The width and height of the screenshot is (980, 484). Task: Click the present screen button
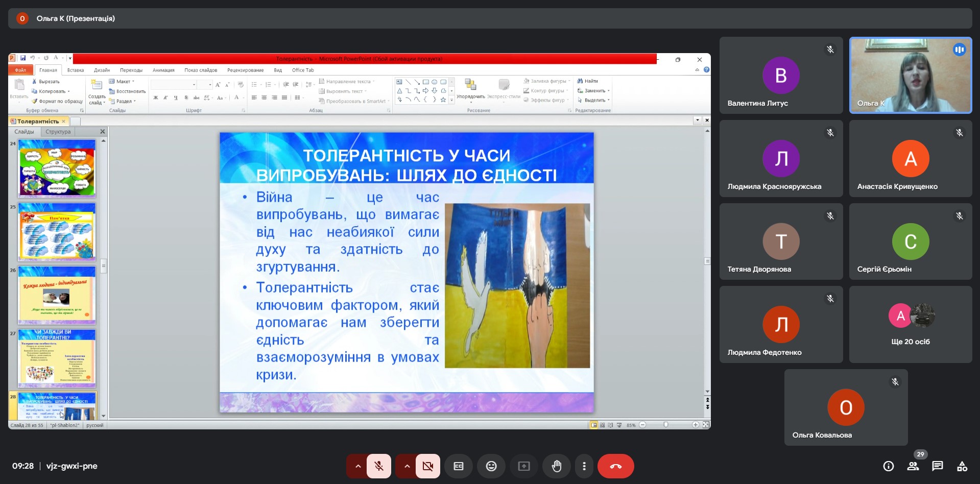click(x=524, y=466)
